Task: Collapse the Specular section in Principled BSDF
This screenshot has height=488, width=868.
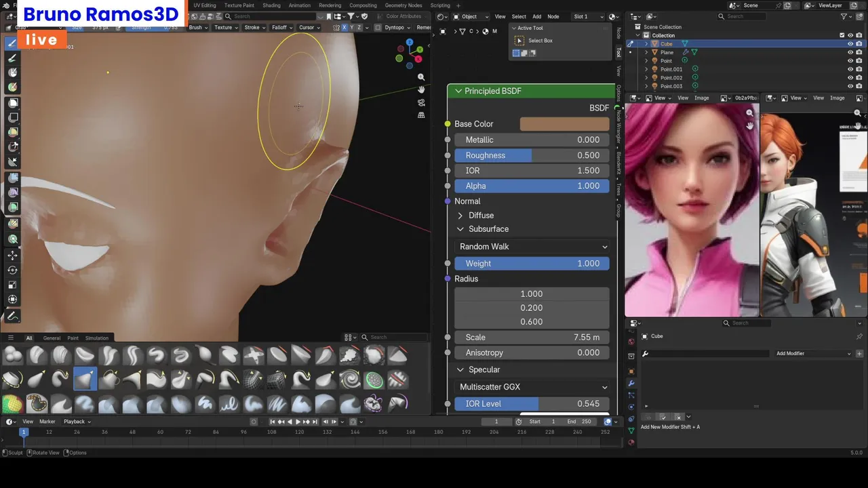Action: click(x=460, y=369)
